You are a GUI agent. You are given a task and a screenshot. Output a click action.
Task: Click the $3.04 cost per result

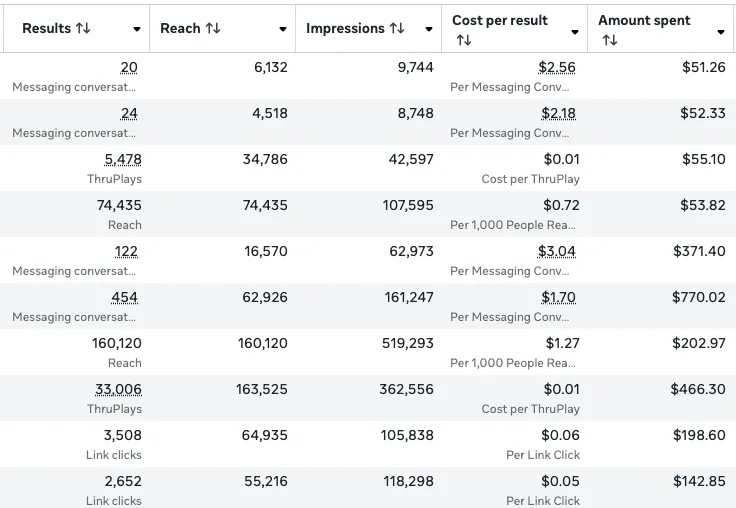[x=557, y=252]
